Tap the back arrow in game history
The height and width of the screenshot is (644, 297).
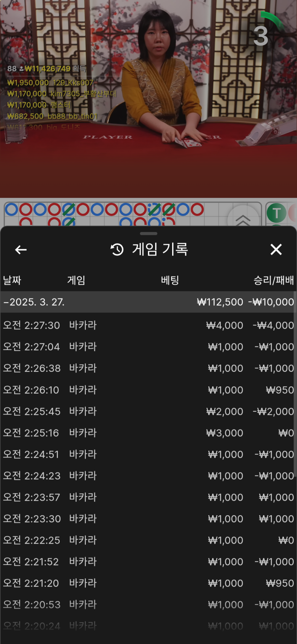pos(21,250)
